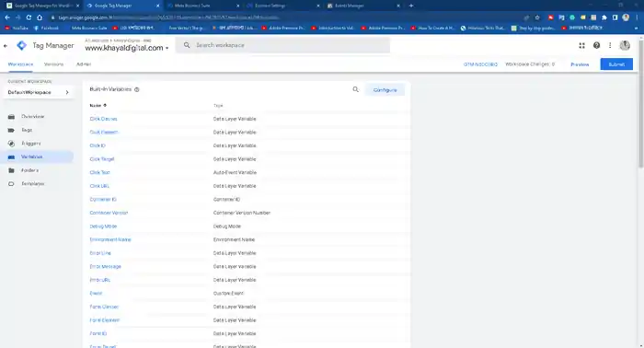This screenshot has width=644, height=348.
Task: Switch to the Admin tab
Action: [84, 64]
